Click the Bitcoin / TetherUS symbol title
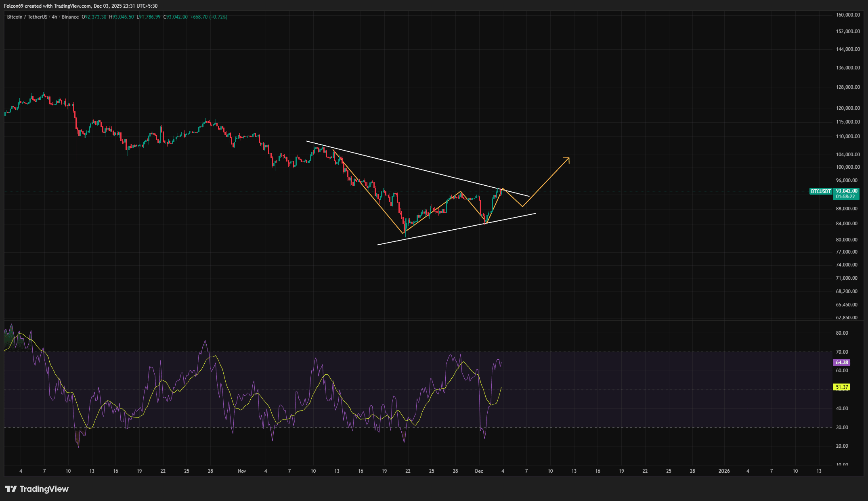868x501 pixels. (27, 17)
